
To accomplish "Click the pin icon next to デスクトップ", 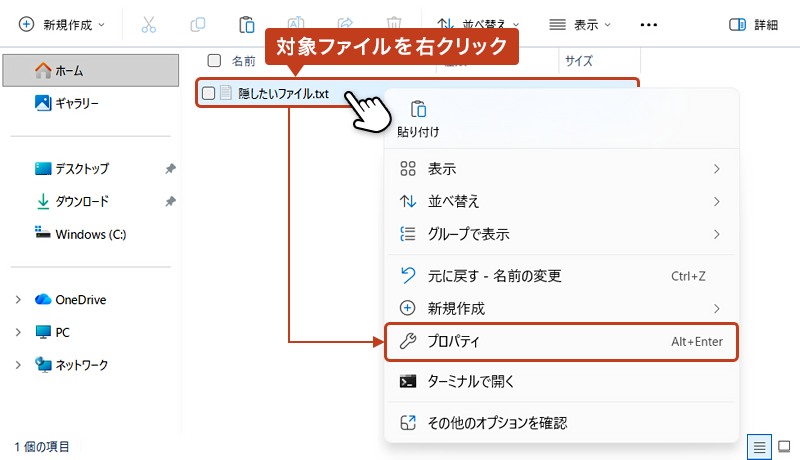I will click(x=170, y=169).
